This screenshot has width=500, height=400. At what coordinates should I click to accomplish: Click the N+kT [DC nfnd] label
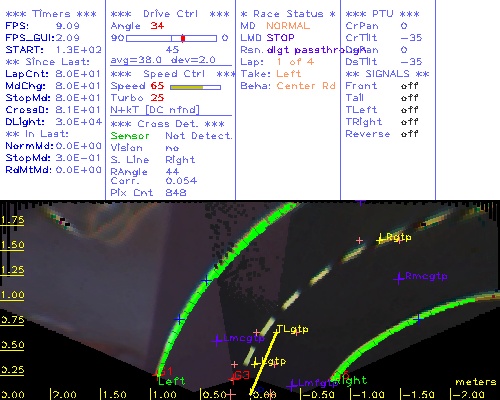coord(155,110)
